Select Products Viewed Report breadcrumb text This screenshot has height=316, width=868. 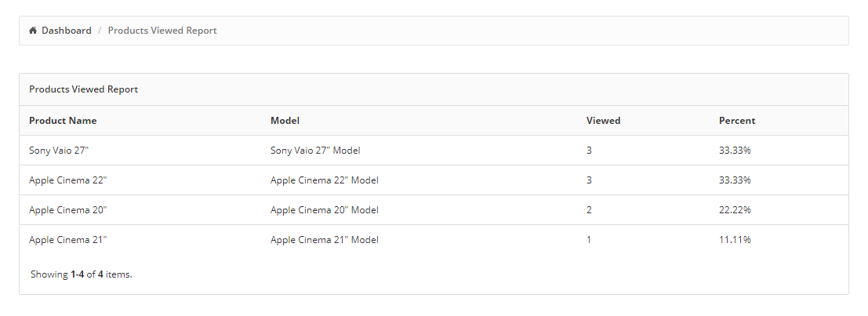click(162, 31)
